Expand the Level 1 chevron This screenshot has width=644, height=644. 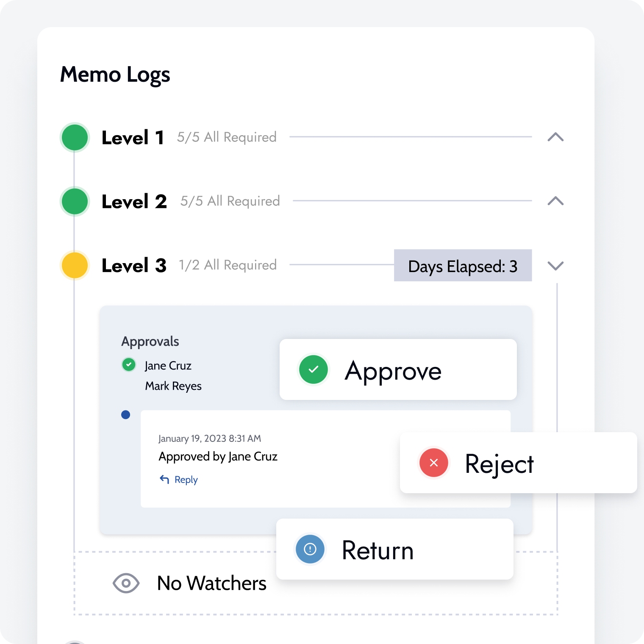[x=555, y=137]
